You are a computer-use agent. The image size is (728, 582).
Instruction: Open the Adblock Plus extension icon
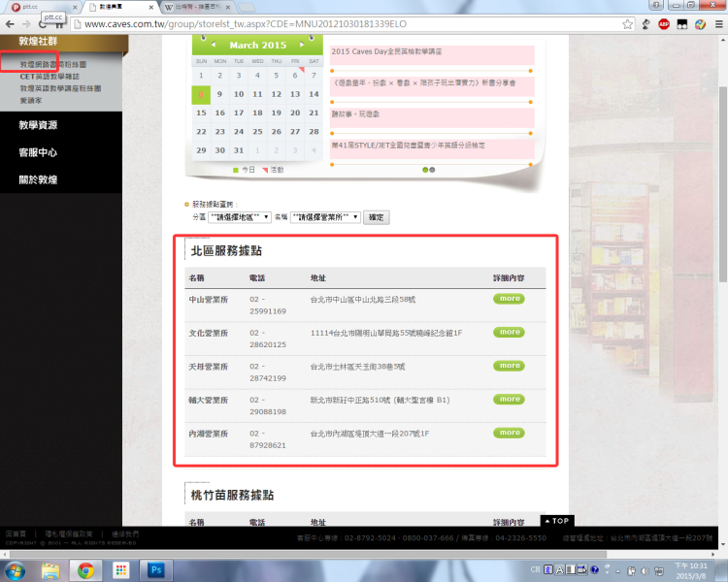click(664, 24)
